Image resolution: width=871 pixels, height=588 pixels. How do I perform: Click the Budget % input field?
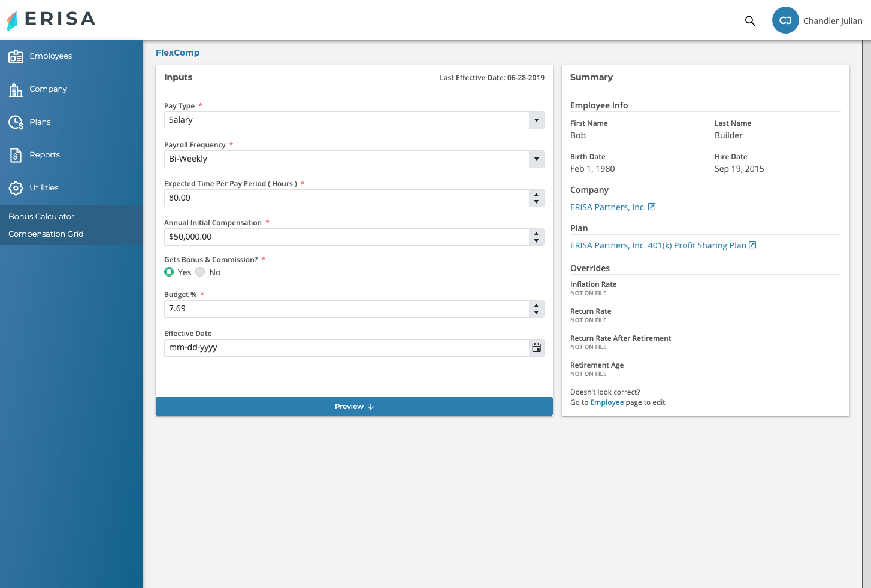(x=347, y=309)
